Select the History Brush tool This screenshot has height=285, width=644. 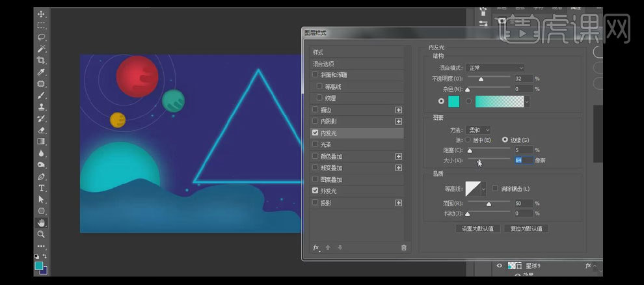point(41,118)
